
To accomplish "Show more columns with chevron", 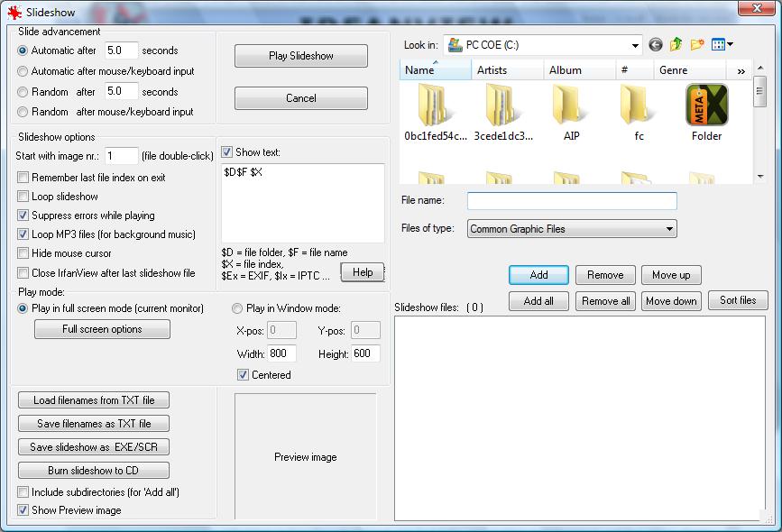I will tap(741, 71).
